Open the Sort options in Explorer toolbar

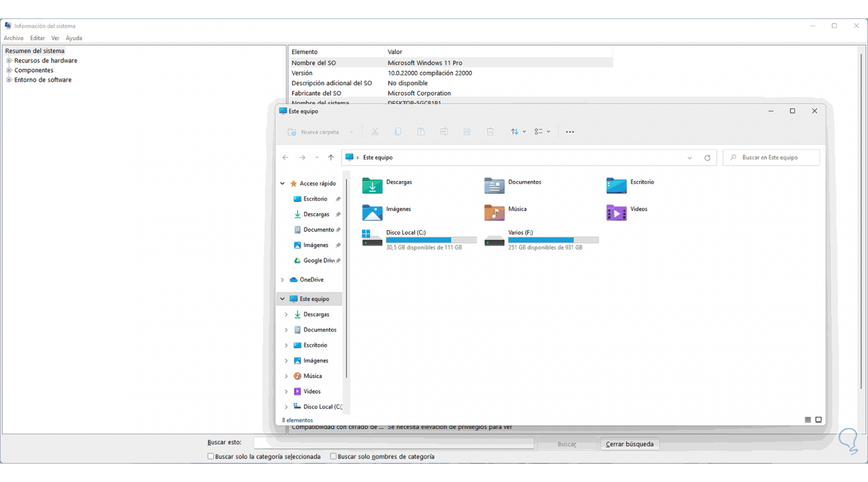click(x=518, y=132)
